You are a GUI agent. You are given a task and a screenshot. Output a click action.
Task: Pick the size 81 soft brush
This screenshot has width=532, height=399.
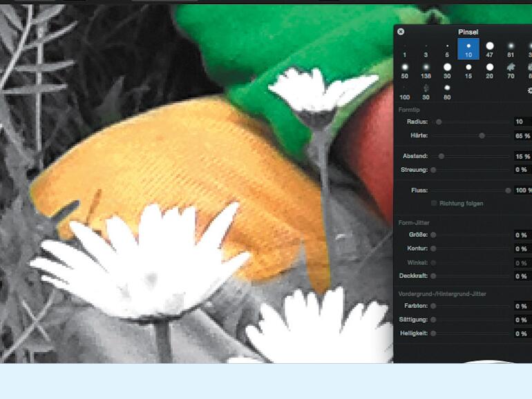coord(511,50)
